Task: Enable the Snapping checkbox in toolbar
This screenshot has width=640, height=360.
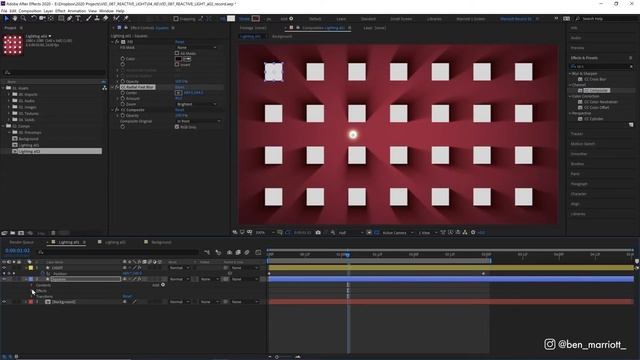Action: coord(176,19)
